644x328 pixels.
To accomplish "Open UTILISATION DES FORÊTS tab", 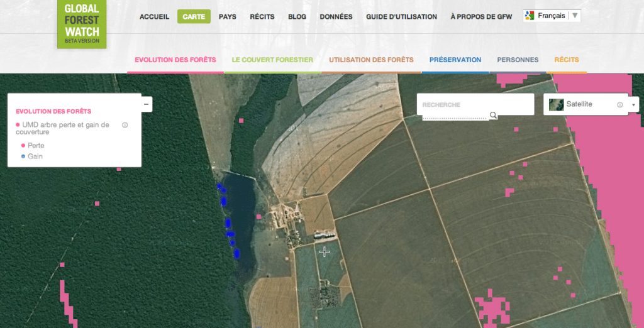I will click(371, 60).
